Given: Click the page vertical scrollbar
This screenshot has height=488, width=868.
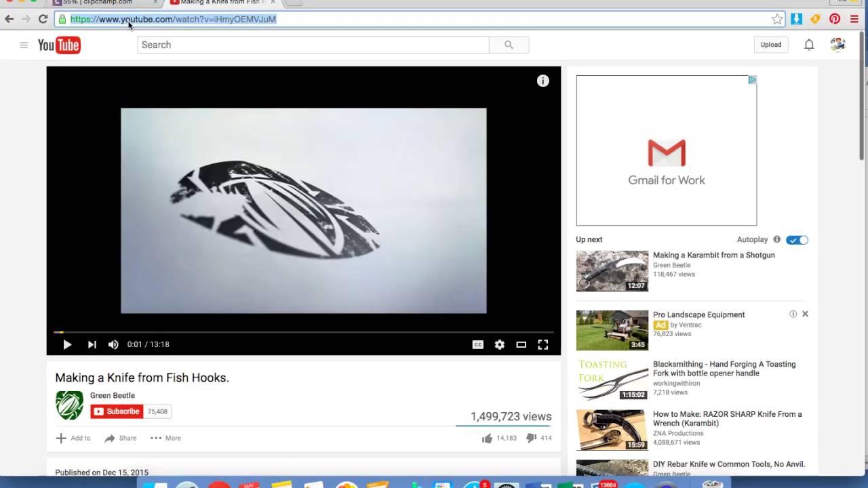Looking at the screenshot, I should (863, 95).
